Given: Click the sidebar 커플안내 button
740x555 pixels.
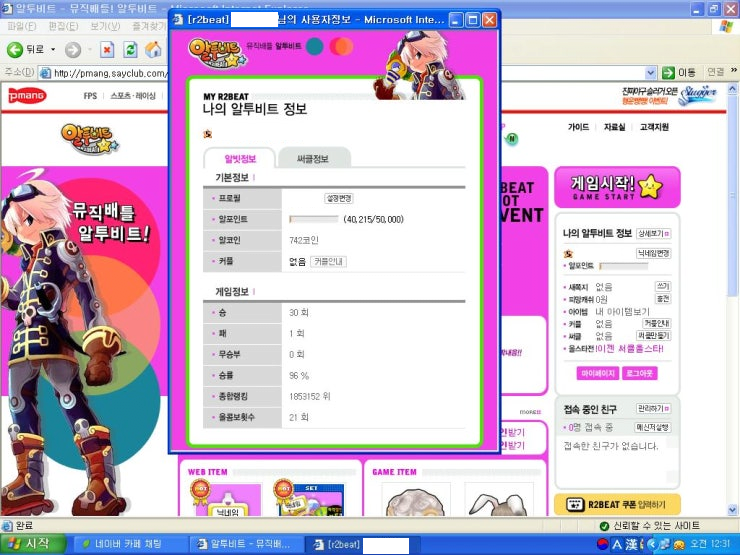Looking at the screenshot, I should click(657, 323).
